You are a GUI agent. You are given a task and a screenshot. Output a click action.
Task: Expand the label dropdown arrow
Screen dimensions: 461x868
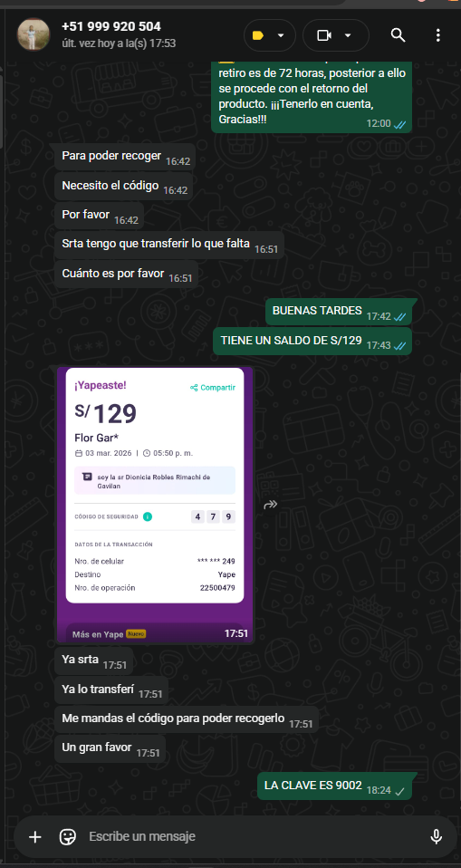click(x=281, y=35)
